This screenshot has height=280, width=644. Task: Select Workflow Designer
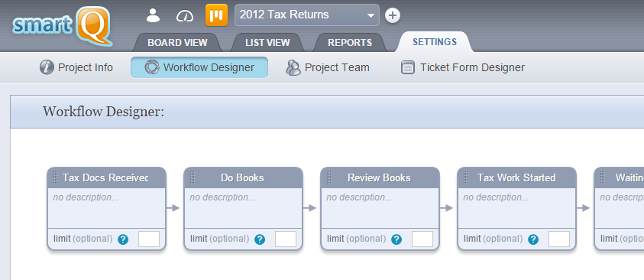point(199,67)
